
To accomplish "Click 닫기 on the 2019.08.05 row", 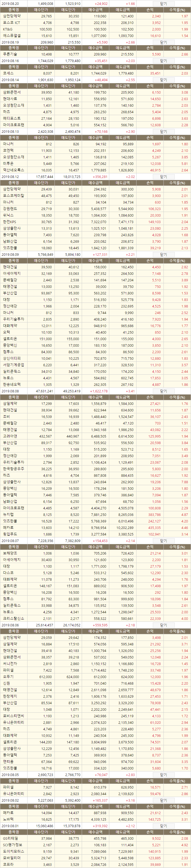I will coord(163,775).
